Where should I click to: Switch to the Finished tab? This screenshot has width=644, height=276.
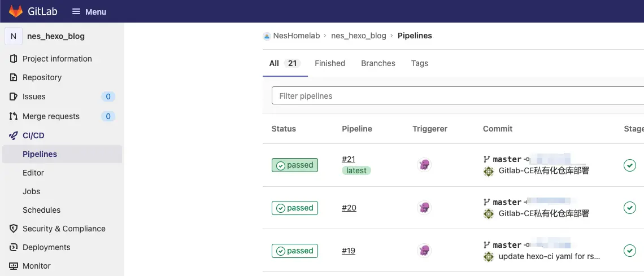330,64
